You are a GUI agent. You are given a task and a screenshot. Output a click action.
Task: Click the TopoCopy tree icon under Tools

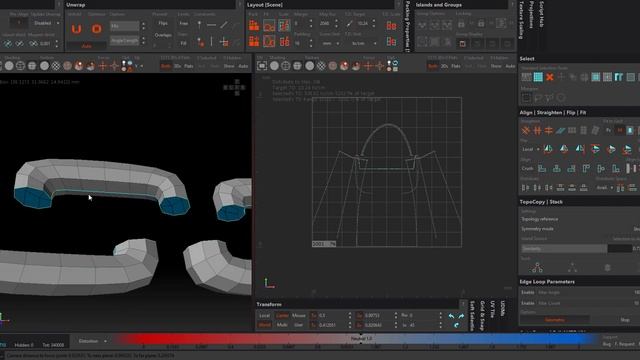point(537,268)
